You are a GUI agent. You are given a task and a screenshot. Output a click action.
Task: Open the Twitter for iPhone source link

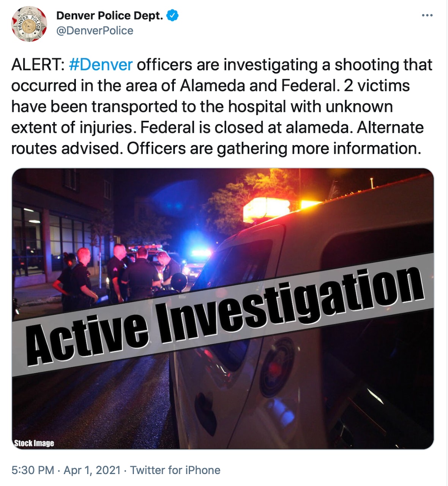[175, 470]
